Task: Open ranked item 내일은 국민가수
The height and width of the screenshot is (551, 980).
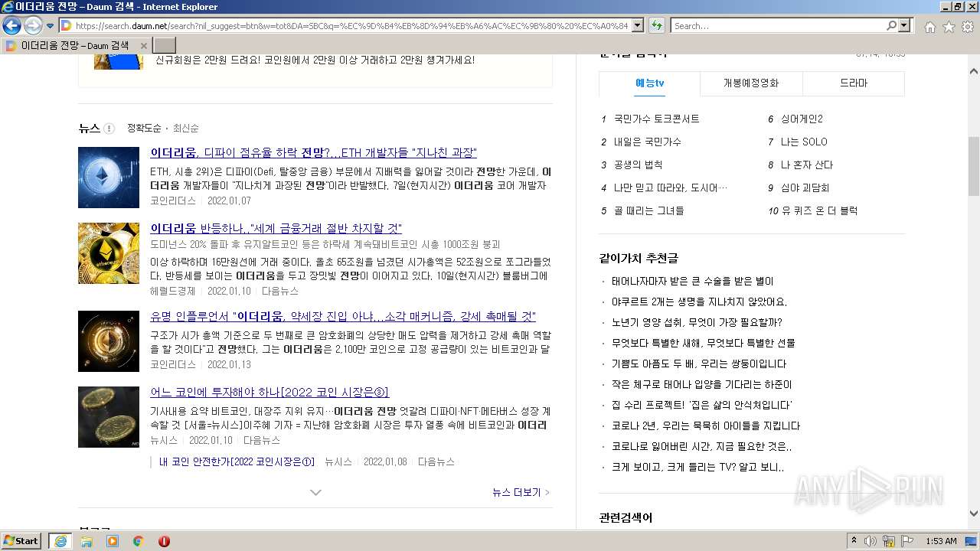Action: pyautogui.click(x=648, y=142)
